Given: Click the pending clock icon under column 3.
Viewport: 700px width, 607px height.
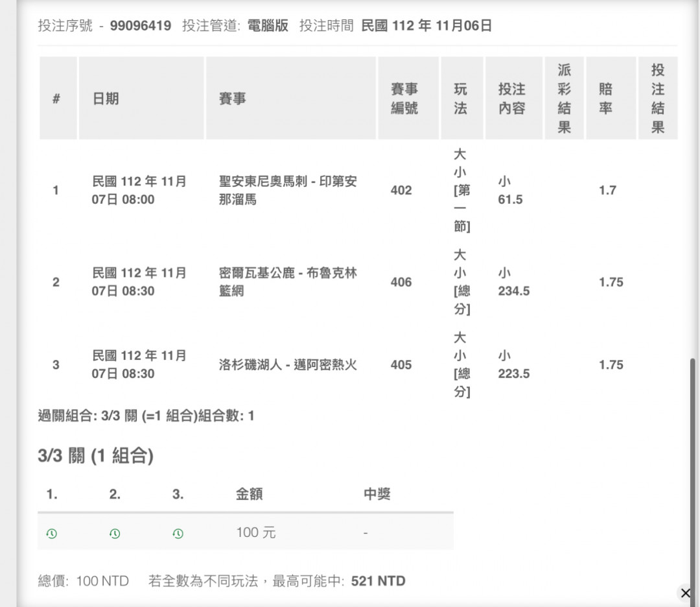Looking at the screenshot, I should pos(178,533).
